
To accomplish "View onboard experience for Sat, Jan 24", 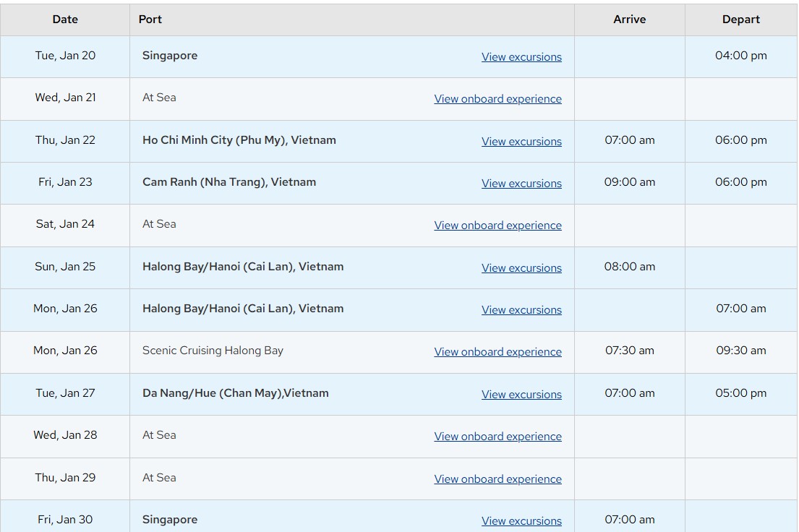I will click(497, 226).
